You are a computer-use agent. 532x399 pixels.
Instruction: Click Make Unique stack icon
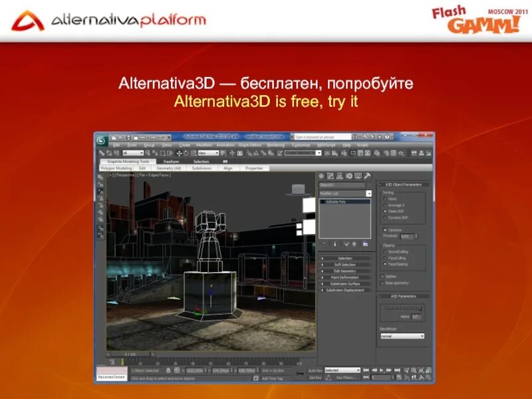point(346,244)
